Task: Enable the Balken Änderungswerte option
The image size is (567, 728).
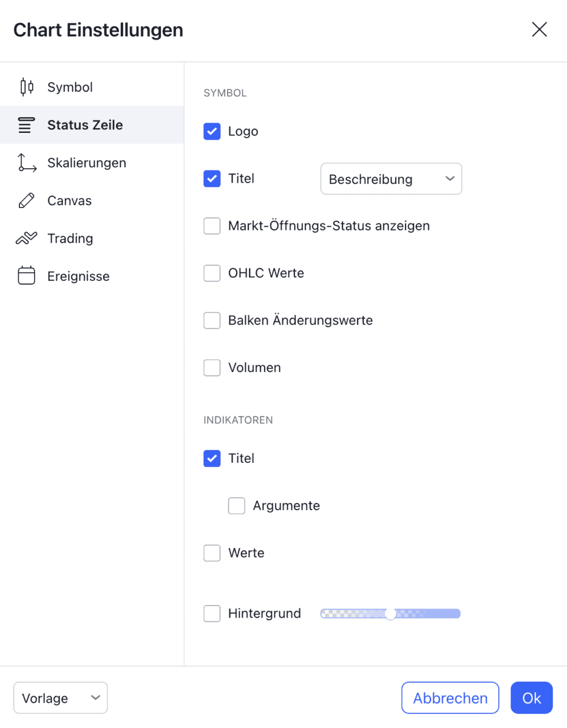Action: 212,320
